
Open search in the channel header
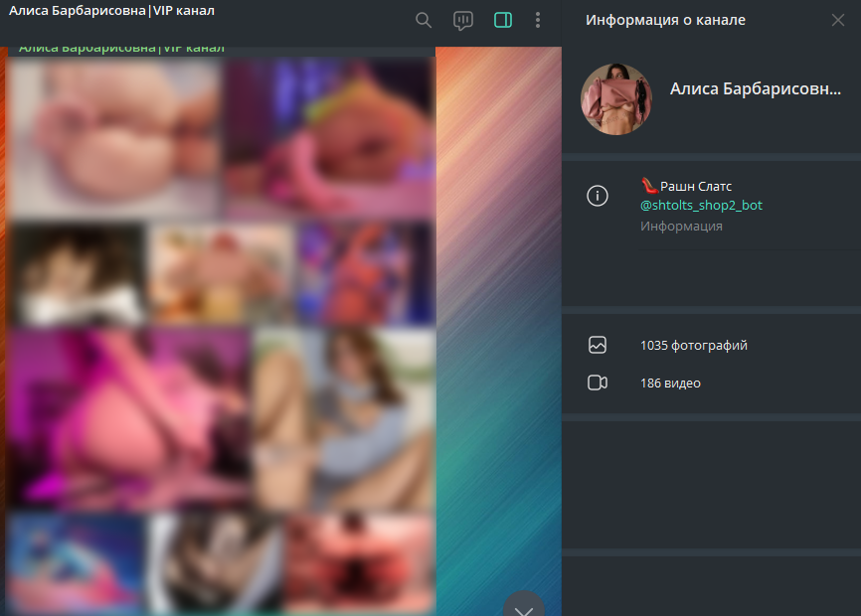pyautogui.click(x=424, y=20)
